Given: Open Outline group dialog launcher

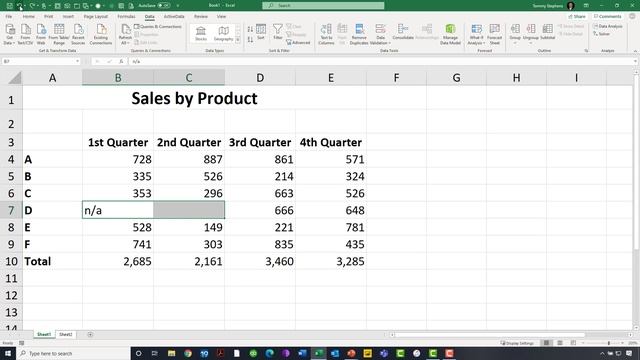Looking at the screenshot, I should (x=586, y=51).
